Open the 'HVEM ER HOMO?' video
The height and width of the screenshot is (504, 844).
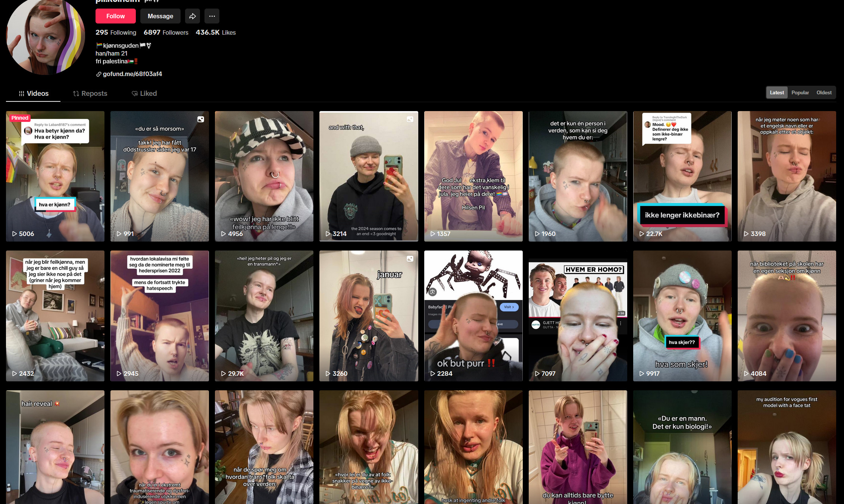click(x=578, y=316)
